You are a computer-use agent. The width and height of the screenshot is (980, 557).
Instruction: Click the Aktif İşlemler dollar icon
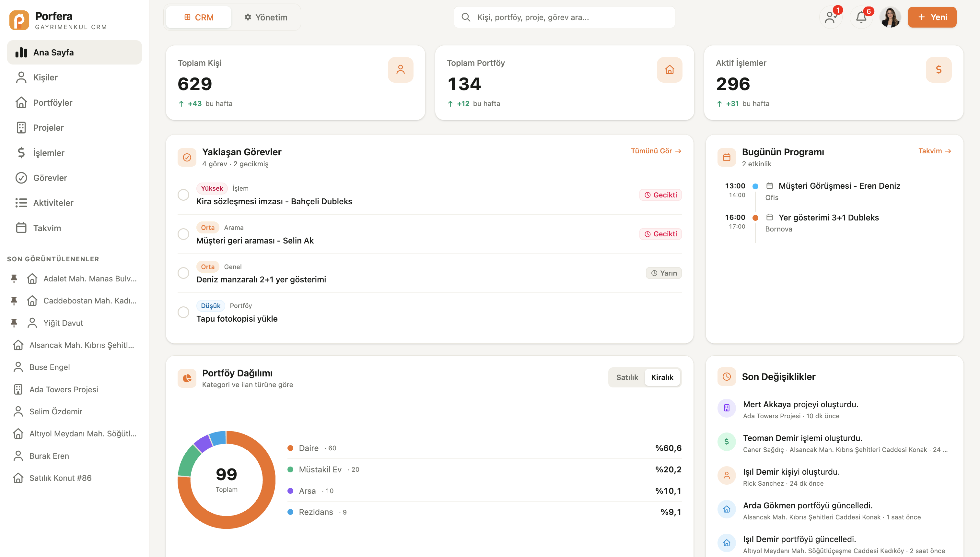pos(938,70)
